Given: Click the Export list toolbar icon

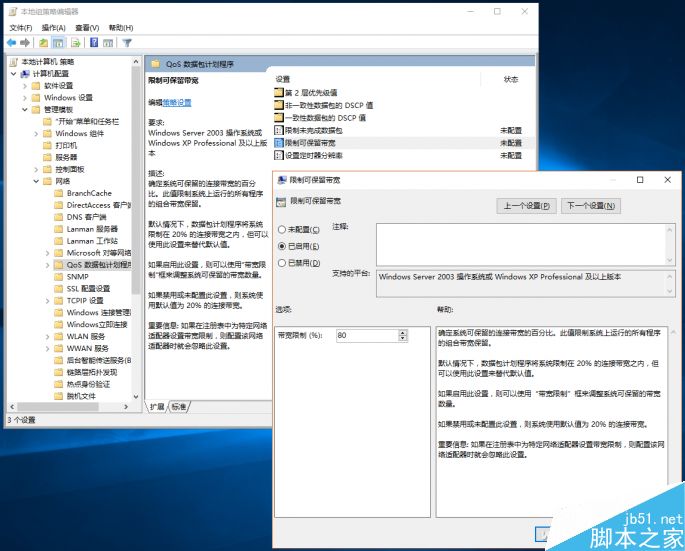Looking at the screenshot, I should coord(76,43).
